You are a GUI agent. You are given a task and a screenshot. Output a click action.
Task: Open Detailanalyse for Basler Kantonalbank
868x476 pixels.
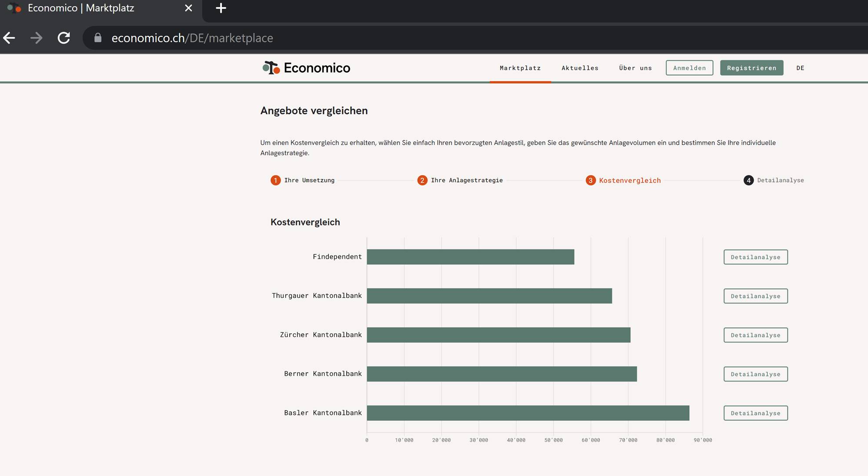coord(755,413)
